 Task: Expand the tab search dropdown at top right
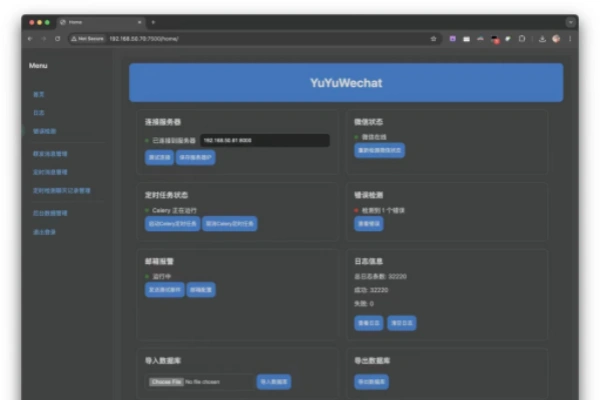(x=571, y=21)
